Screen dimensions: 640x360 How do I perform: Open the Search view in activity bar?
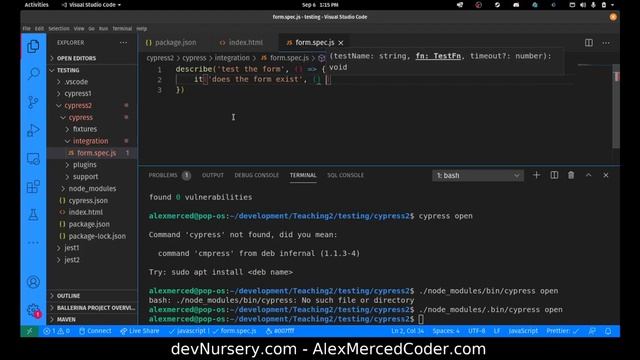coord(33,74)
